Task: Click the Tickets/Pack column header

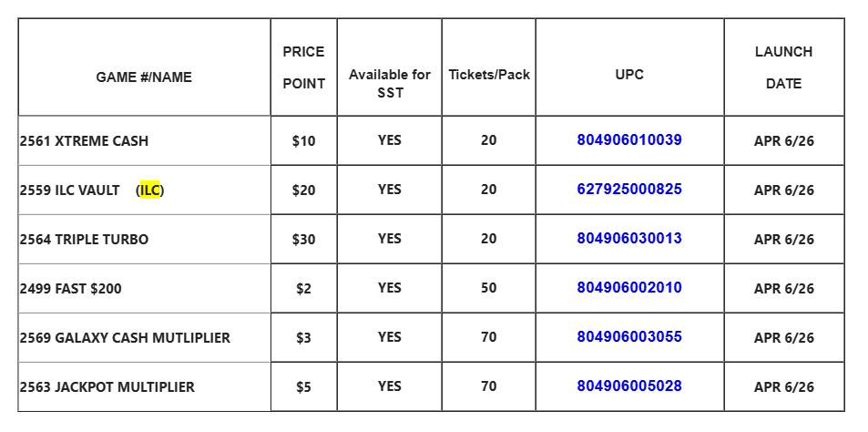Action: (x=489, y=75)
